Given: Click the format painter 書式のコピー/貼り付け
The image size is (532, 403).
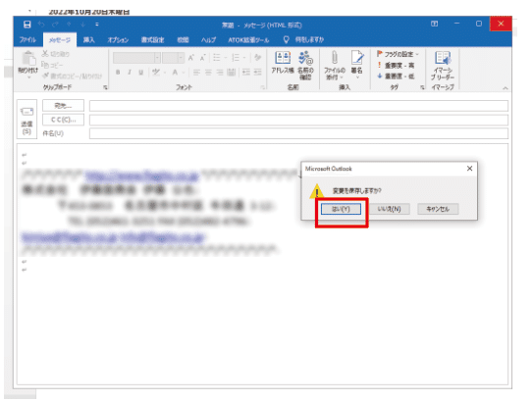Looking at the screenshot, I should tap(72, 76).
